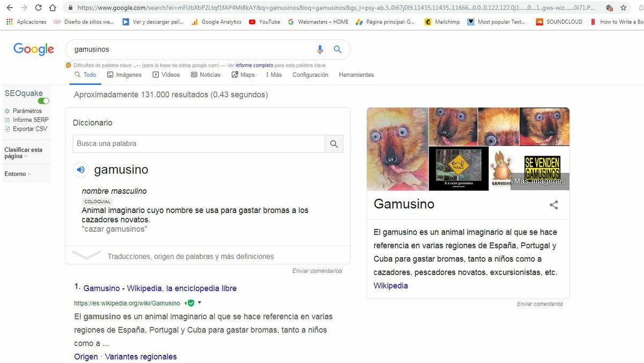Bookmark this page via the star icon
The width and height of the screenshot is (644, 363).
pyautogui.click(x=623, y=8)
